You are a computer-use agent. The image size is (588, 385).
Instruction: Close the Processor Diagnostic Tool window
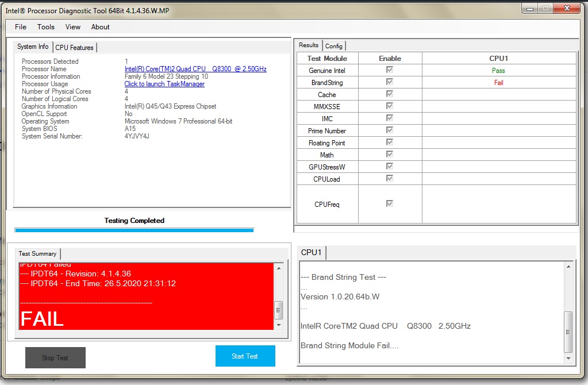[x=566, y=8]
